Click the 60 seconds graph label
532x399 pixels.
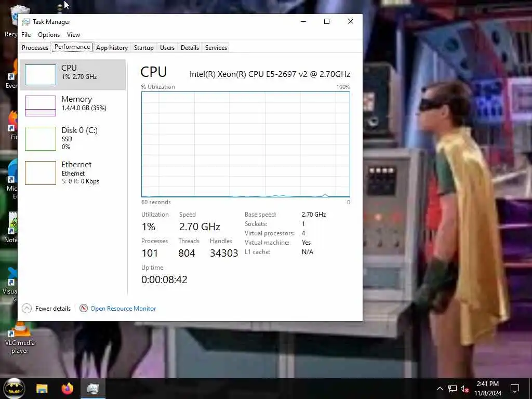[x=156, y=202]
